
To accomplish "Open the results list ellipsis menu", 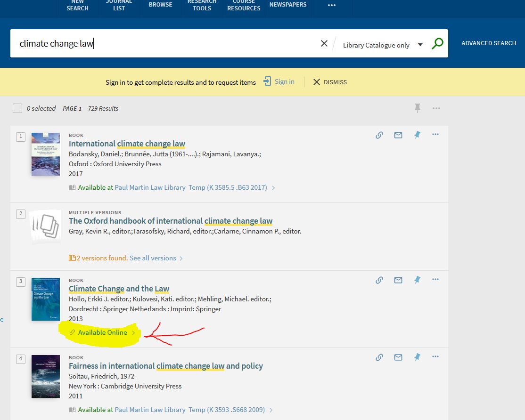I will [x=436, y=108].
